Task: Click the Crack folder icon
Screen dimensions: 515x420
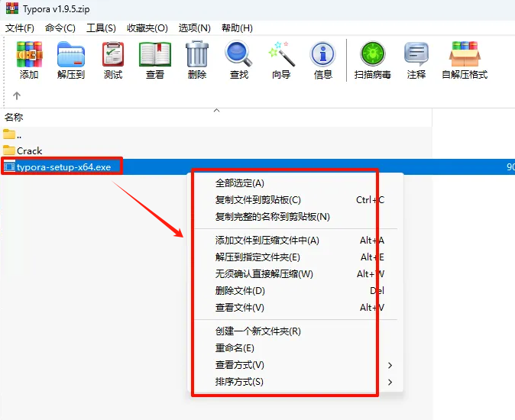Action: pyautogui.click(x=9, y=150)
